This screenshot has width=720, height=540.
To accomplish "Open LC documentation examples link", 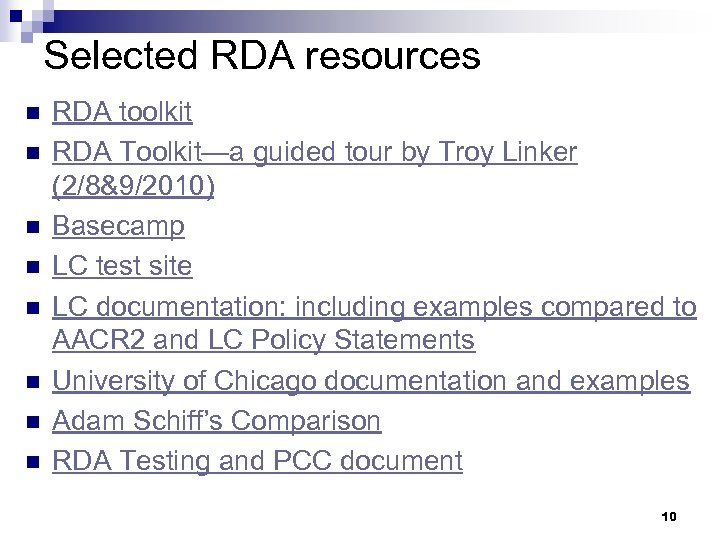I will click(x=374, y=306).
